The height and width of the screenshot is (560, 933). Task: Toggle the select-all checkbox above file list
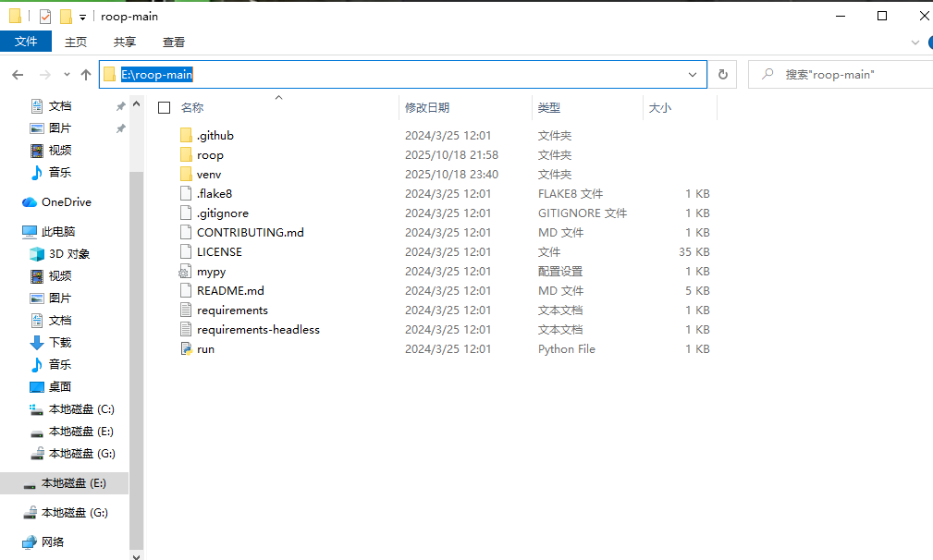point(164,106)
